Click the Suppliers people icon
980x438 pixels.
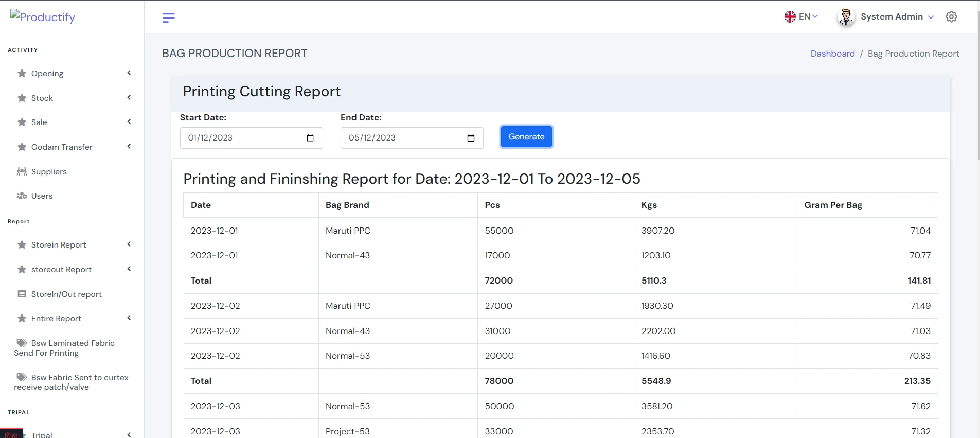pos(22,171)
